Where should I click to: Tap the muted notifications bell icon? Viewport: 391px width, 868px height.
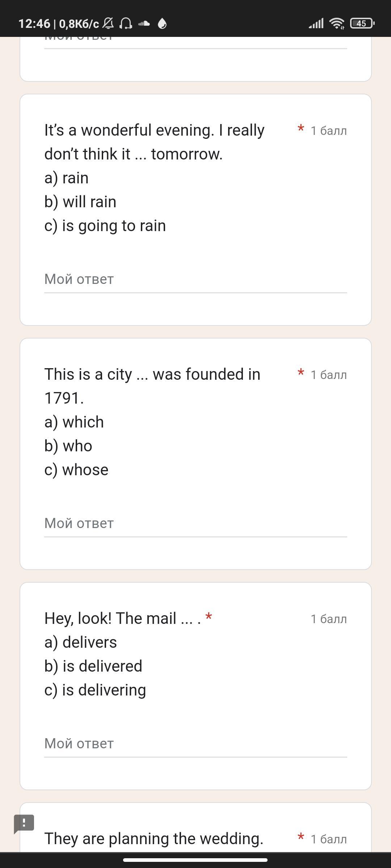(x=108, y=24)
